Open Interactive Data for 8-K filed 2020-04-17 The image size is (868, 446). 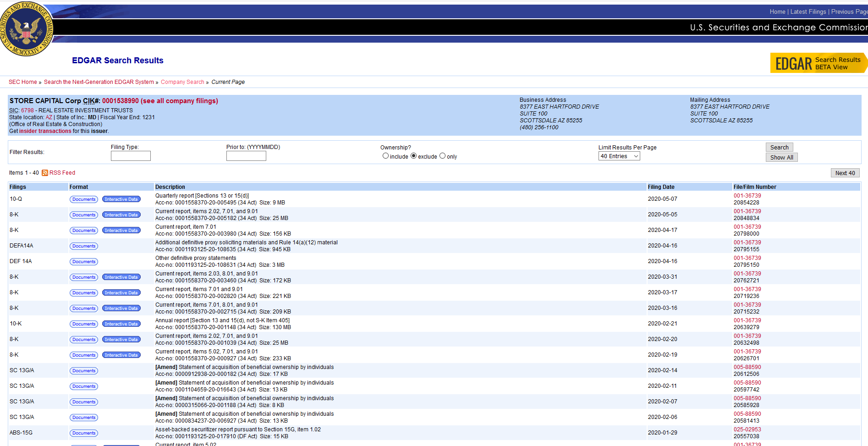click(x=121, y=231)
